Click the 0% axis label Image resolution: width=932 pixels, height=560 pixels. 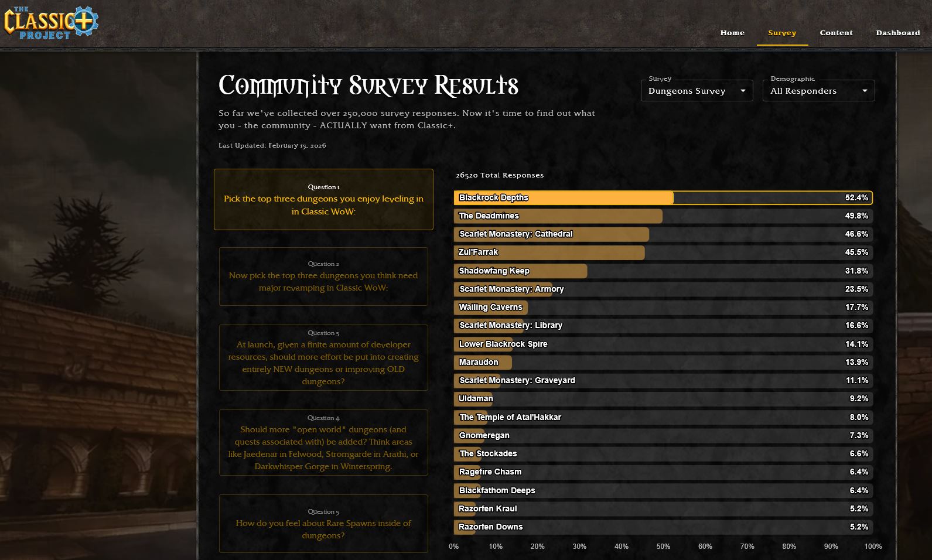click(x=454, y=547)
